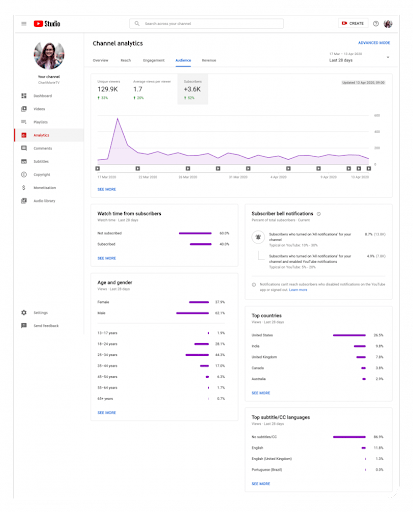Click the Comments sidebar icon
Image resolution: width=413 pixels, height=512 pixels.
click(x=24, y=148)
